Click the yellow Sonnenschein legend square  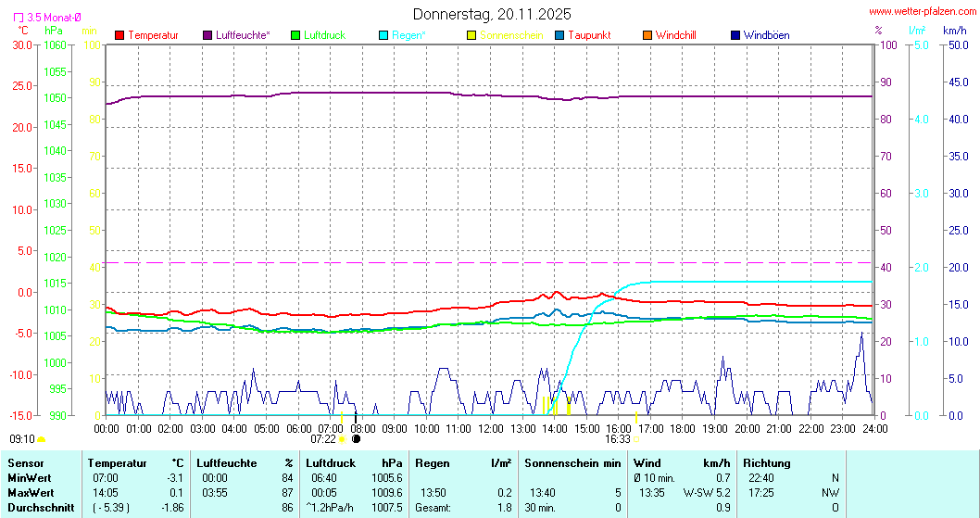tap(471, 35)
